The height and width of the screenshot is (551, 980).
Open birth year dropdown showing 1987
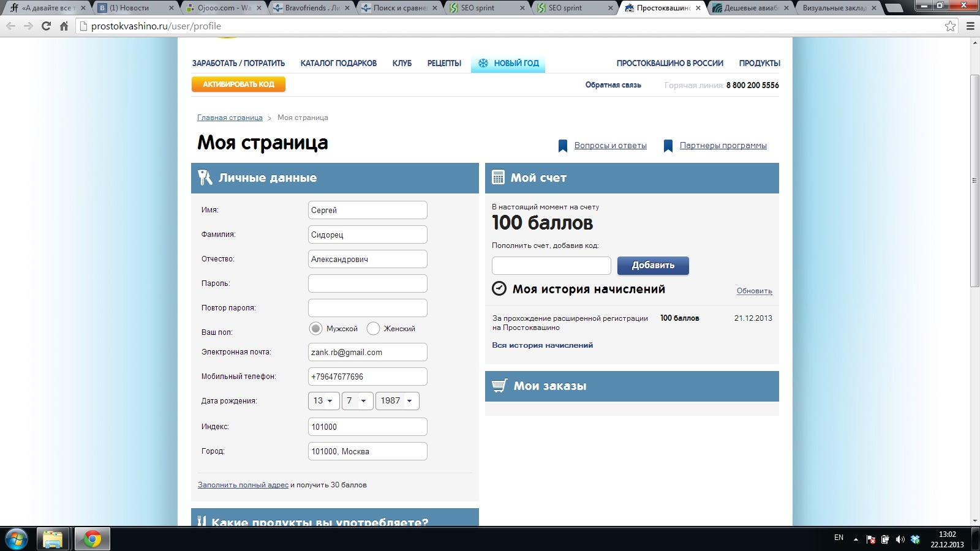[x=398, y=401]
